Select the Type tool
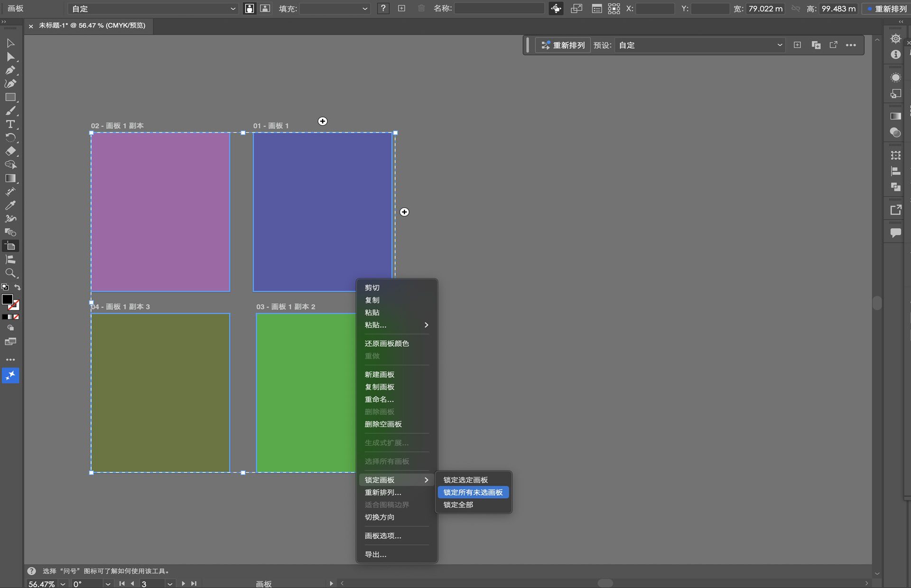Viewport: 911px width, 588px height. click(10, 124)
